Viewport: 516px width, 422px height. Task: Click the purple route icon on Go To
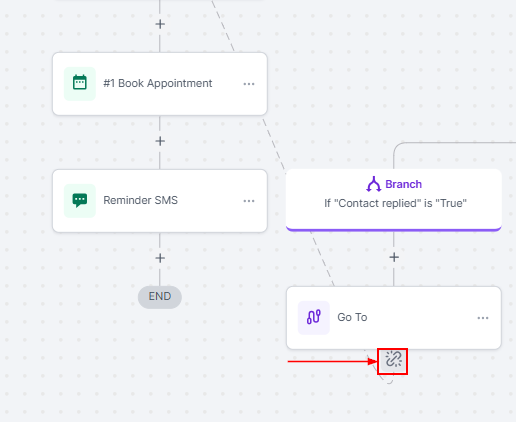click(314, 317)
